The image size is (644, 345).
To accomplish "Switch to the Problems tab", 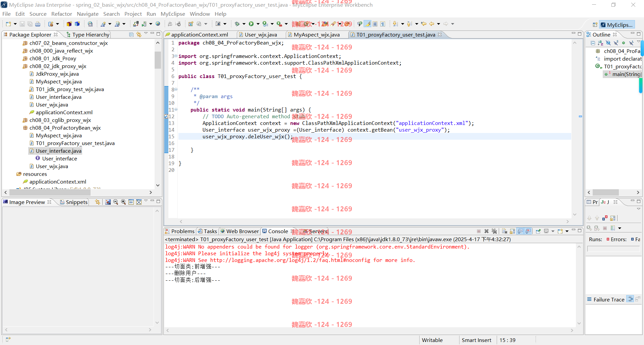I will [180, 231].
